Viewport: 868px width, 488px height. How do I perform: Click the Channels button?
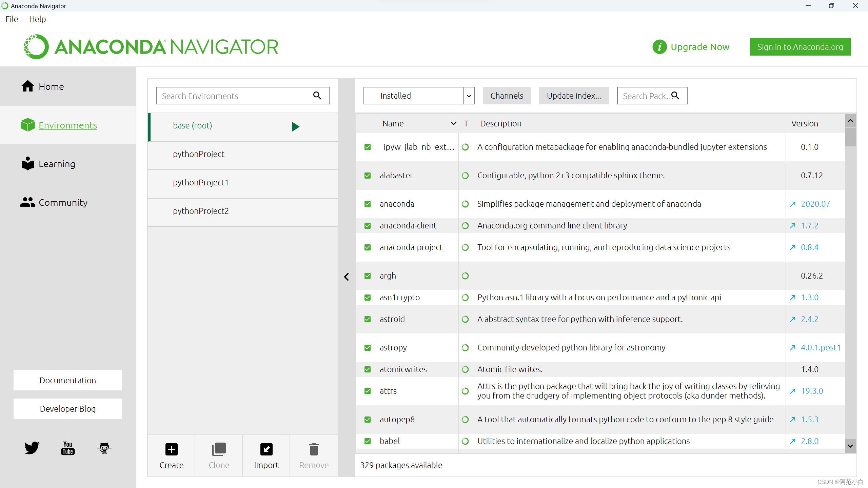[507, 96]
